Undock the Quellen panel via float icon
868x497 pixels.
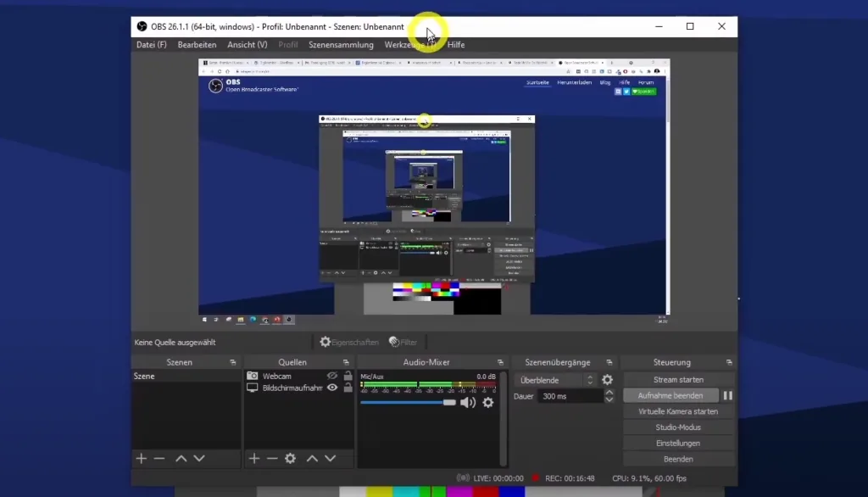coord(346,362)
